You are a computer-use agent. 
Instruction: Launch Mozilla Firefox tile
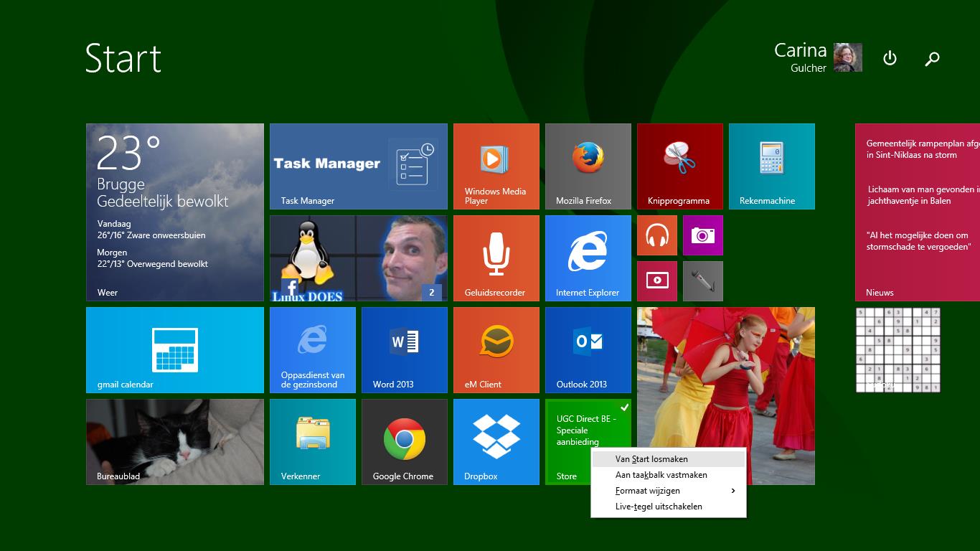click(x=588, y=166)
